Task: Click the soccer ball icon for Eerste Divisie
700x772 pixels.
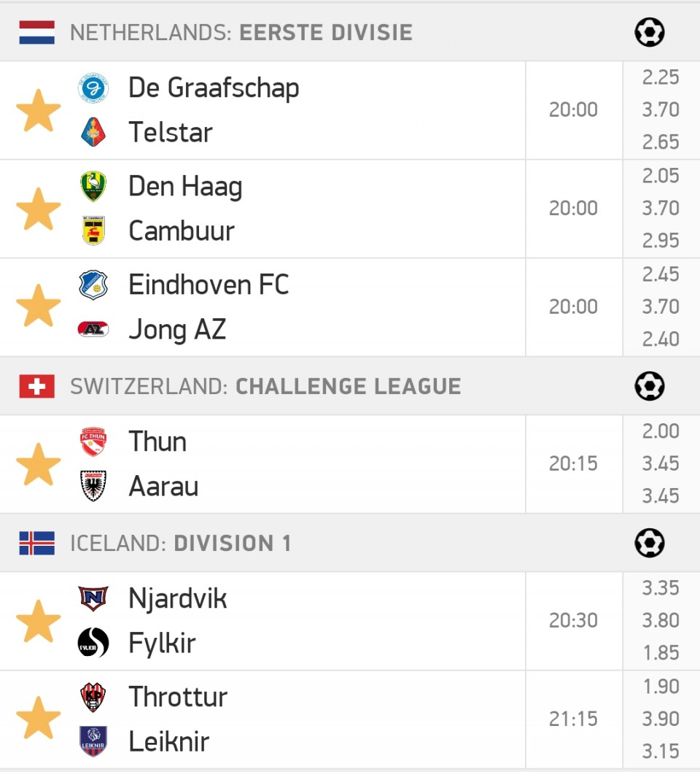Action: pos(650,33)
